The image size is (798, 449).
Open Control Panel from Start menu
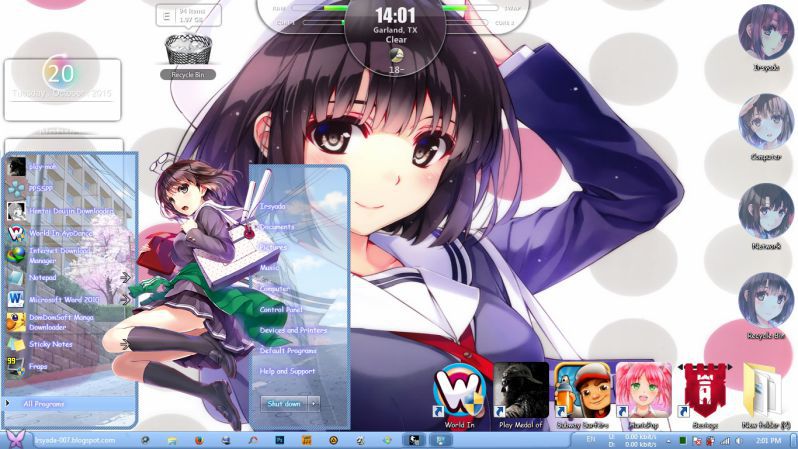(x=281, y=310)
